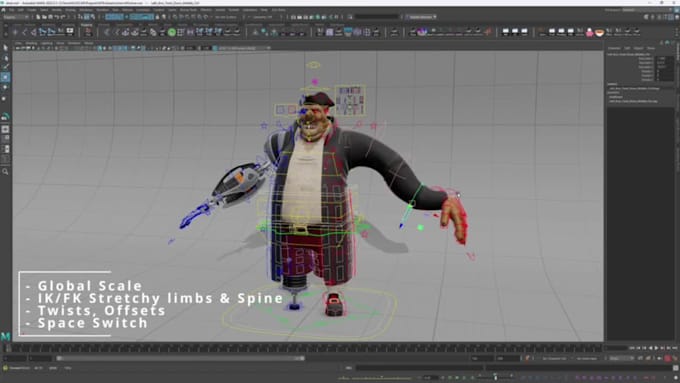This screenshot has height=383, width=680.
Task: Open the No Character Set dropdown
Action: (555, 358)
